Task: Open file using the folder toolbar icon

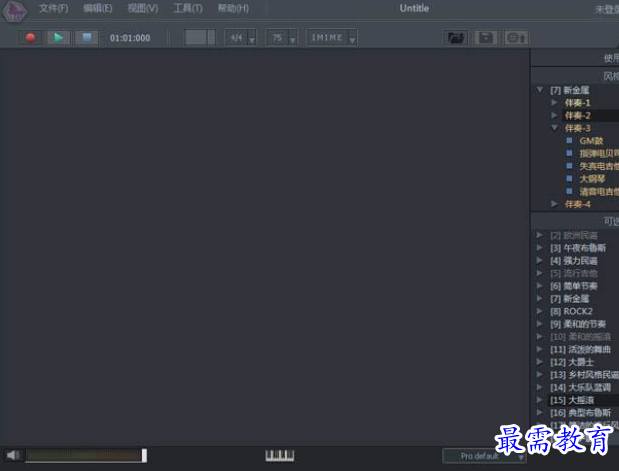Action: point(455,38)
